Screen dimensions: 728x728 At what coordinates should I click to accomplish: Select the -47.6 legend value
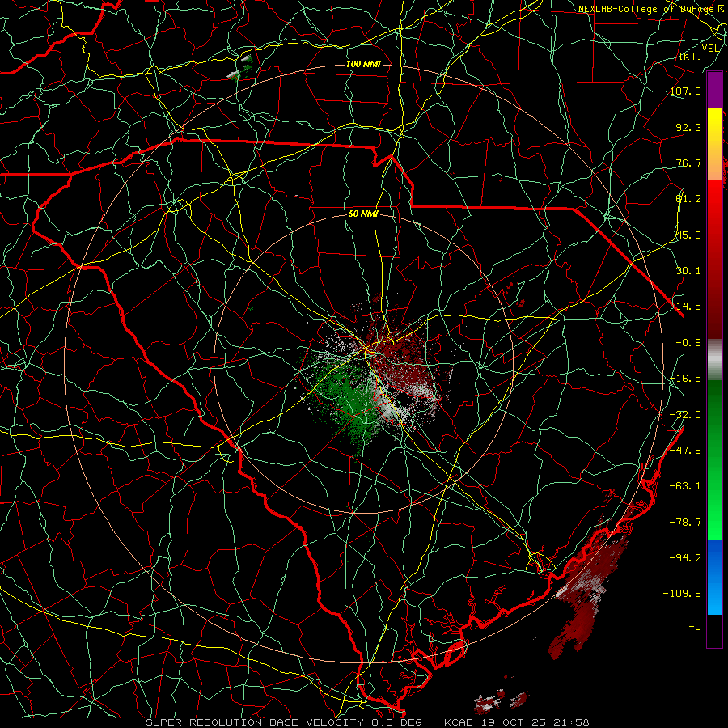click(x=685, y=451)
